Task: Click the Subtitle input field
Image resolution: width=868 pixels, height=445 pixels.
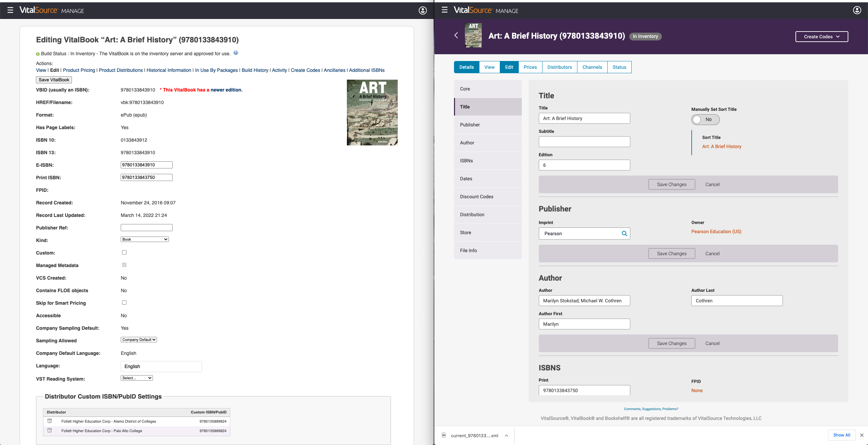Action: (584, 142)
